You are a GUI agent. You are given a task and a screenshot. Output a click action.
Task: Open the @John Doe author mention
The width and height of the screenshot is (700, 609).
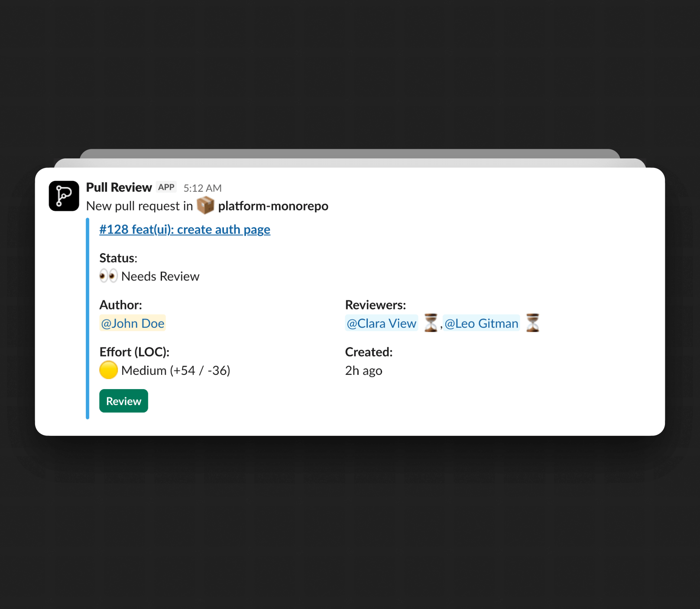(x=133, y=323)
